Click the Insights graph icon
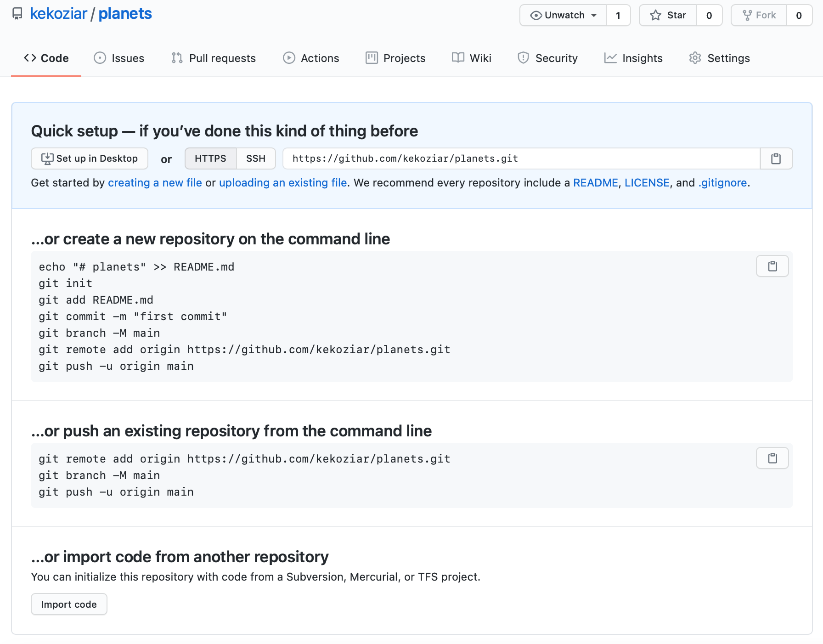This screenshot has height=644, width=823. click(610, 58)
